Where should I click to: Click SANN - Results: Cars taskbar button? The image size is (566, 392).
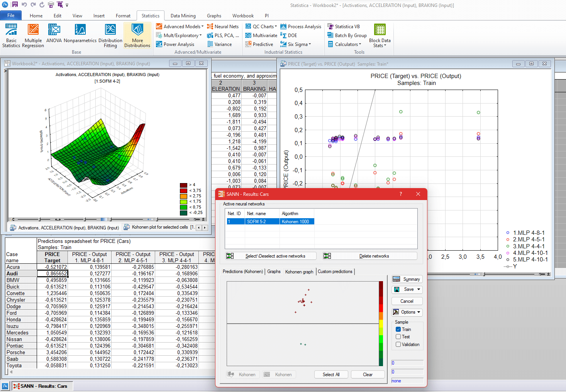42,386
